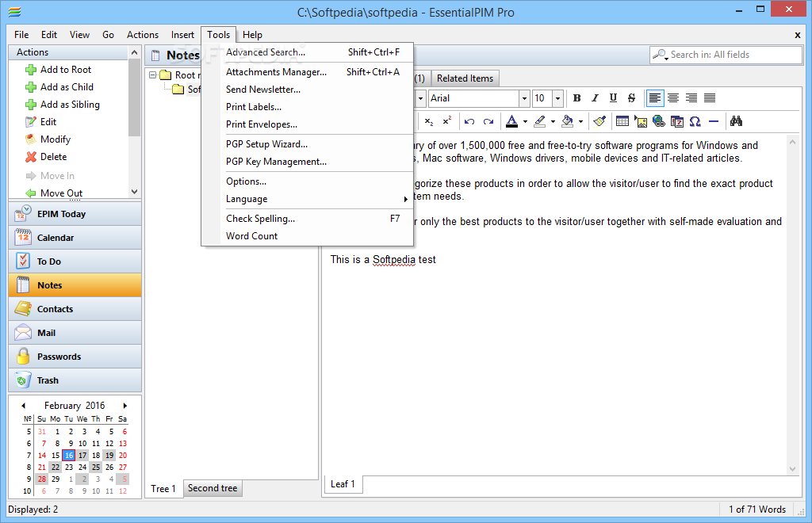The image size is (812, 523).
Task: Select the Leaf 1 tab
Action: pyautogui.click(x=343, y=483)
